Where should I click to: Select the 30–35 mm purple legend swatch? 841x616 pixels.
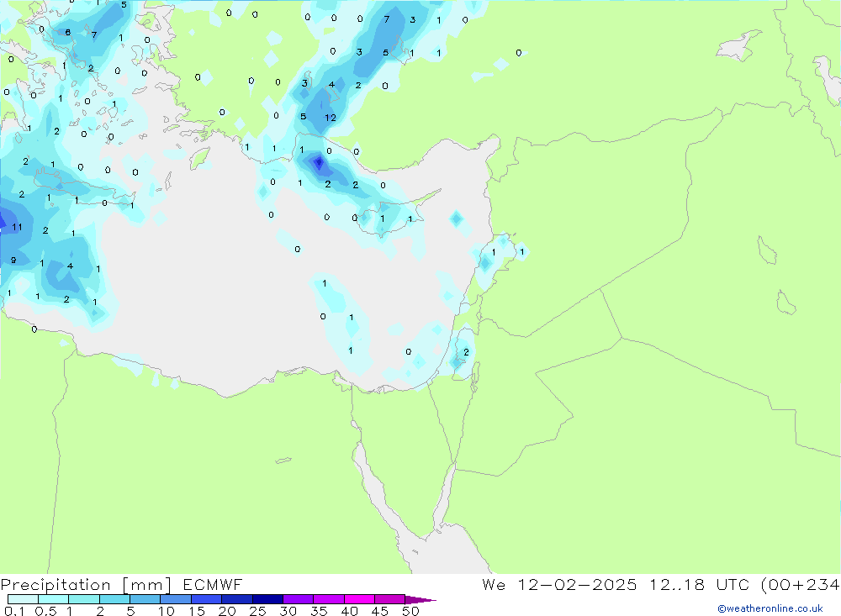[299, 599]
